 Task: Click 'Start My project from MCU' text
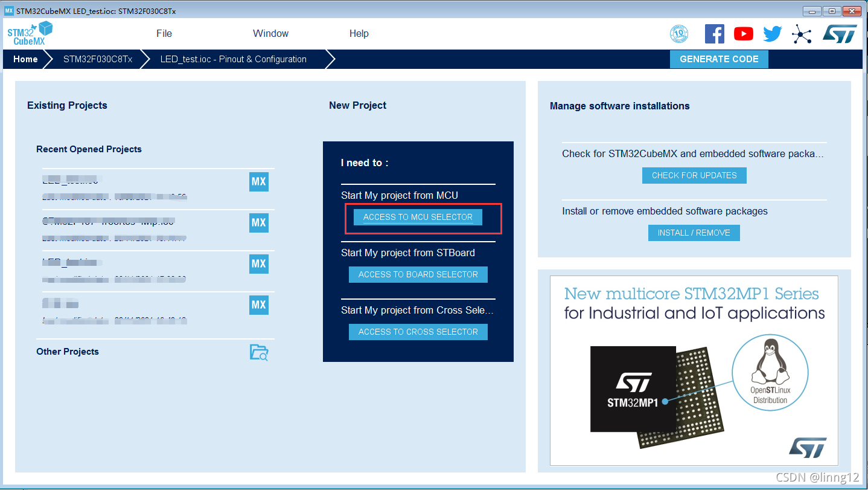[400, 195]
